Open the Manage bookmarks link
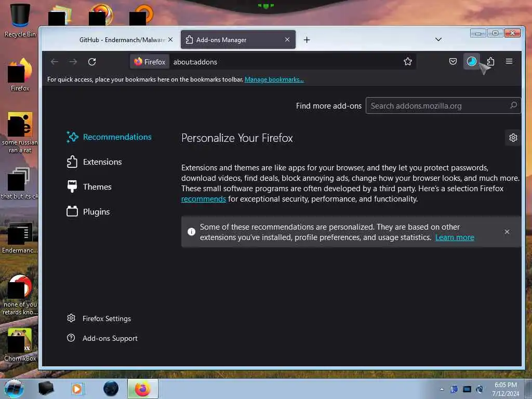The image size is (532, 399). point(274,79)
